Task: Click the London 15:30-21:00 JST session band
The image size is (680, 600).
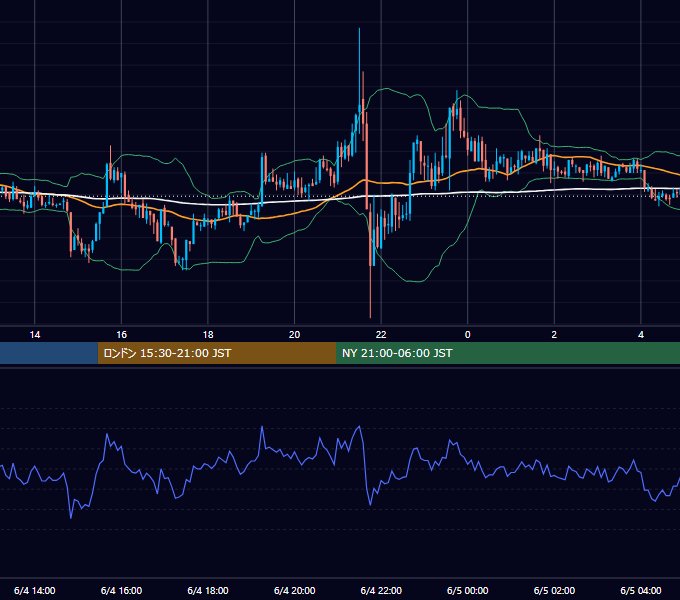Action: click(217, 353)
